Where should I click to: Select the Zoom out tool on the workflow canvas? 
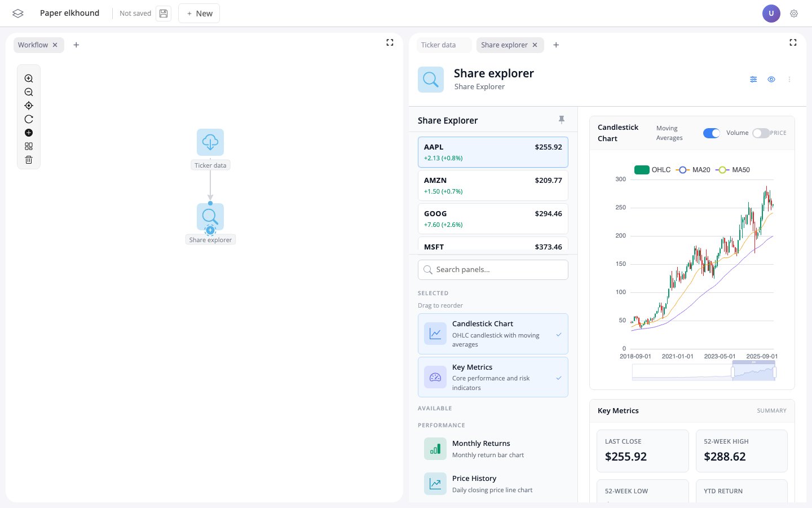coord(29,92)
